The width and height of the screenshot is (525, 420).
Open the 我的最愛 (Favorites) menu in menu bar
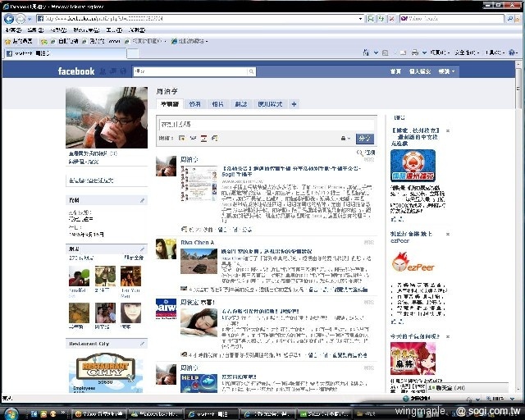click(86, 30)
